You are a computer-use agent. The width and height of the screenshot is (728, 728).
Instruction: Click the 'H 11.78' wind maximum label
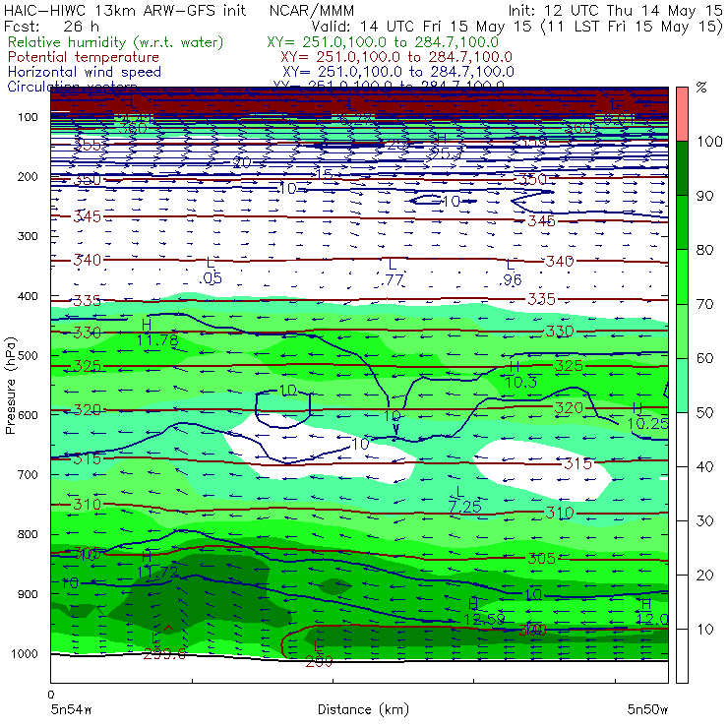[x=157, y=333]
